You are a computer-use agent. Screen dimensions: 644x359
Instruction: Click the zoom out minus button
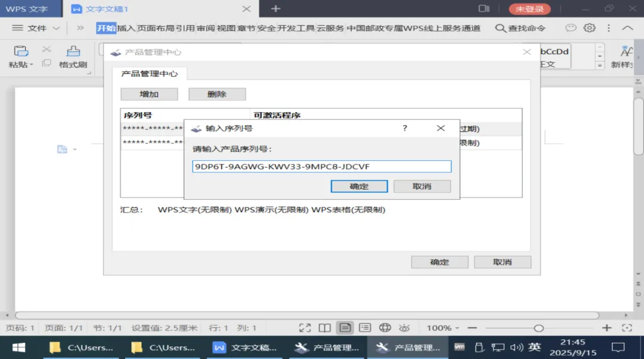click(472, 328)
